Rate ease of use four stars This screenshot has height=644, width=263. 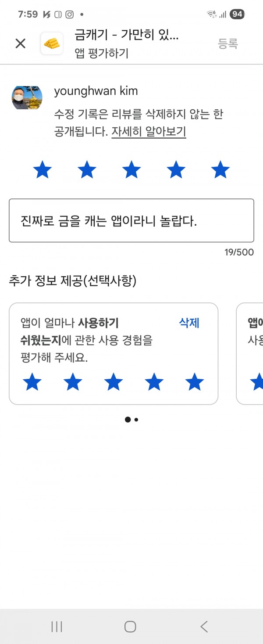click(x=154, y=382)
